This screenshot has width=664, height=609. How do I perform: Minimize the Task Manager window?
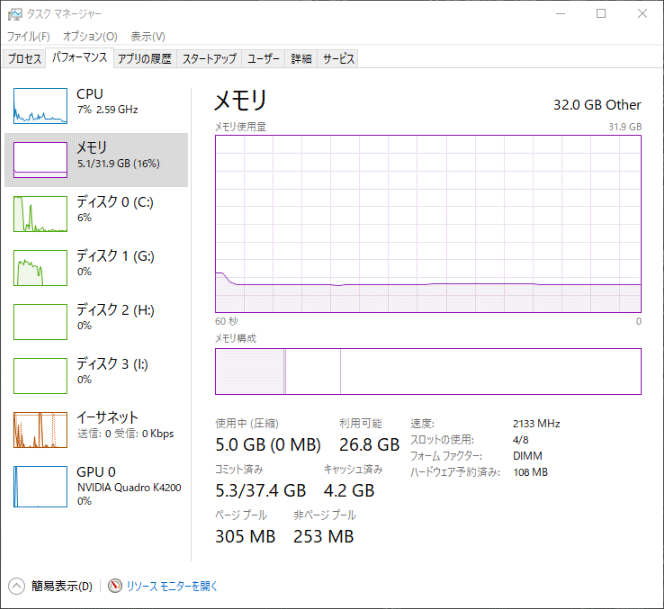point(561,14)
